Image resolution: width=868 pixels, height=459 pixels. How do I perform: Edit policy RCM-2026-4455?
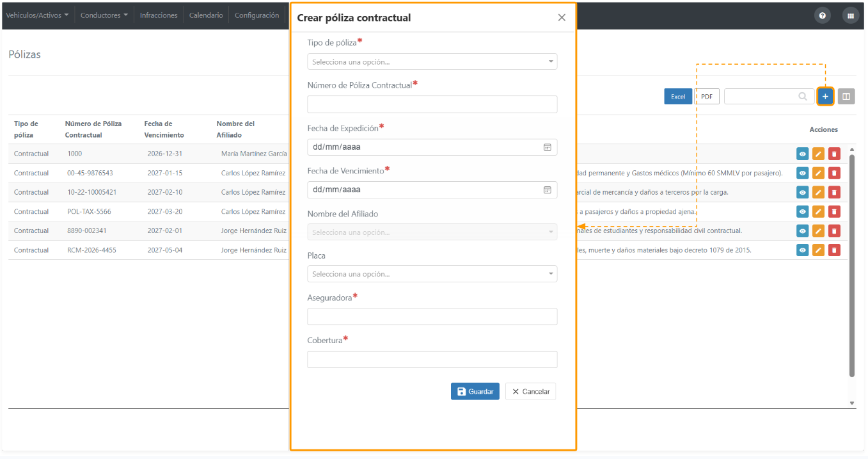[x=818, y=250]
